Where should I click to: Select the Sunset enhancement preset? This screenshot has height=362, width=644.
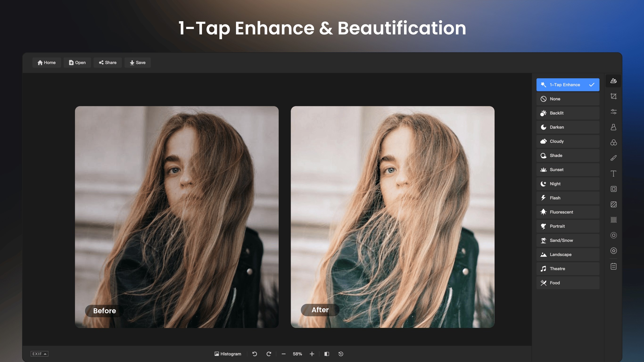(x=568, y=169)
